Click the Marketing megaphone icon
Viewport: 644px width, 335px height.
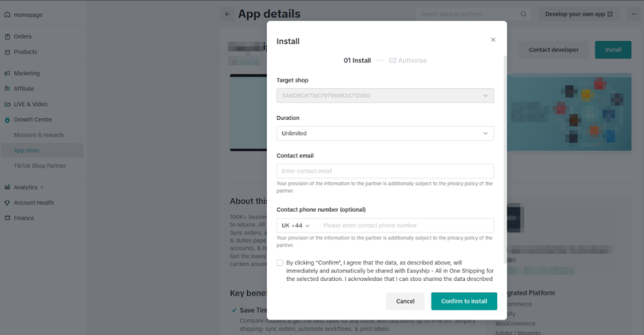click(x=8, y=73)
